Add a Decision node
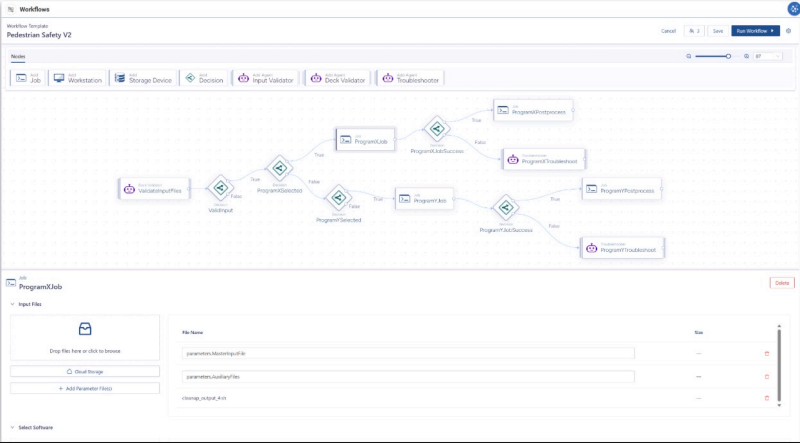 [x=204, y=78]
